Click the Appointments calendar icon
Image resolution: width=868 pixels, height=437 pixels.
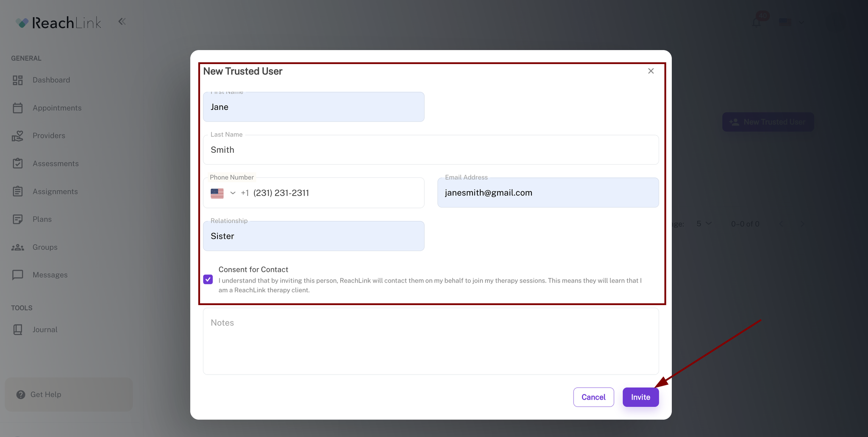18,108
